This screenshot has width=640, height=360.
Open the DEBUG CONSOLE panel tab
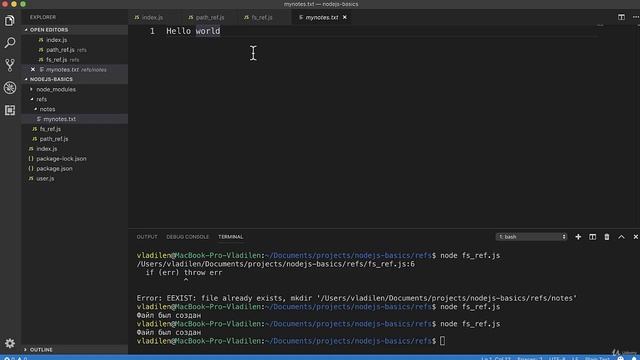coord(187,237)
